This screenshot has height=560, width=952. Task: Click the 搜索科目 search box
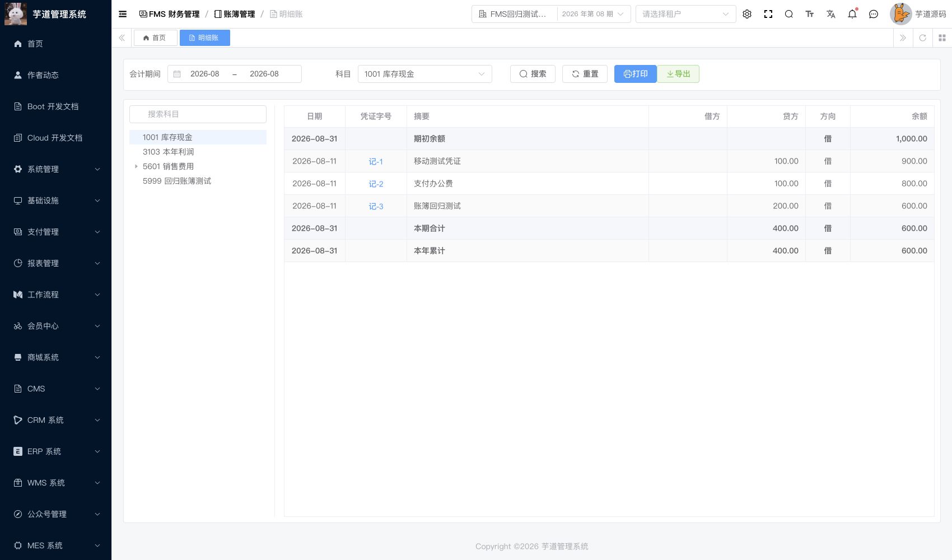(198, 114)
